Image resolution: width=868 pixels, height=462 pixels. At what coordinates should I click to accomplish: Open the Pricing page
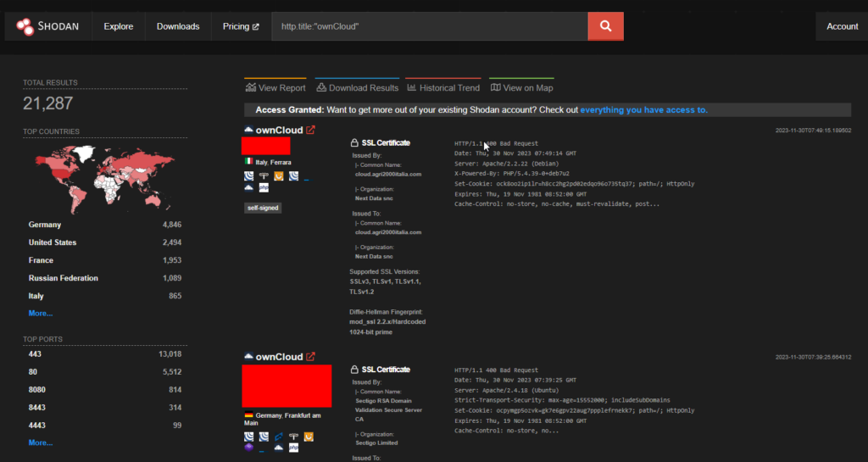[x=241, y=26]
